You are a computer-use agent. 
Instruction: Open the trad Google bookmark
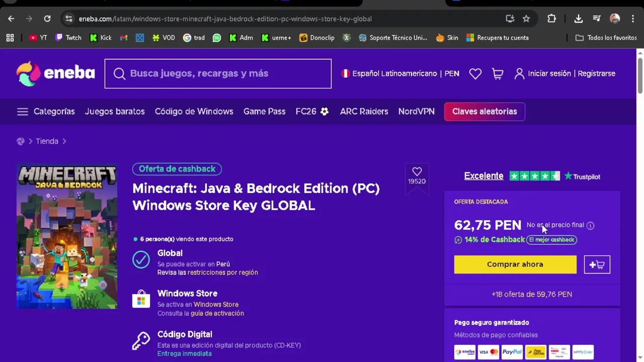194,38
